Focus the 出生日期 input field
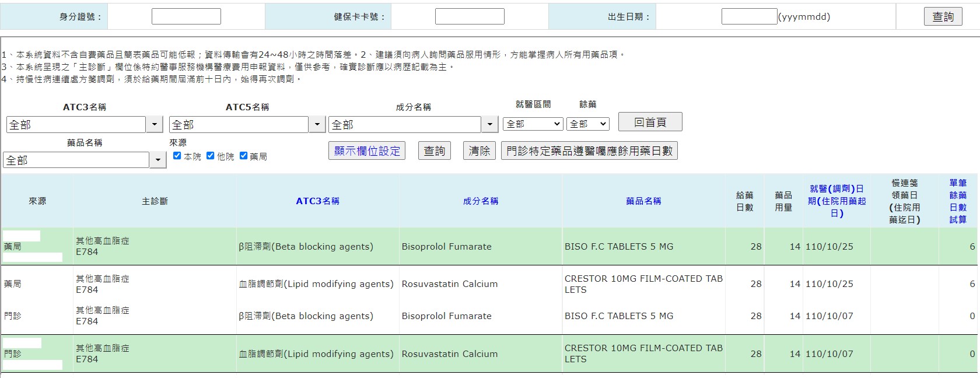This screenshot has height=378, width=980. pos(749,16)
